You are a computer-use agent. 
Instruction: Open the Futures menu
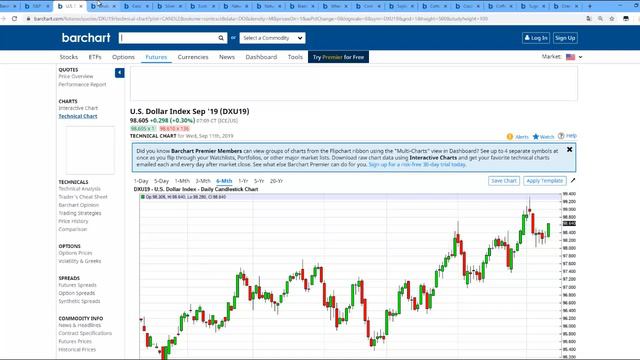coord(156,57)
